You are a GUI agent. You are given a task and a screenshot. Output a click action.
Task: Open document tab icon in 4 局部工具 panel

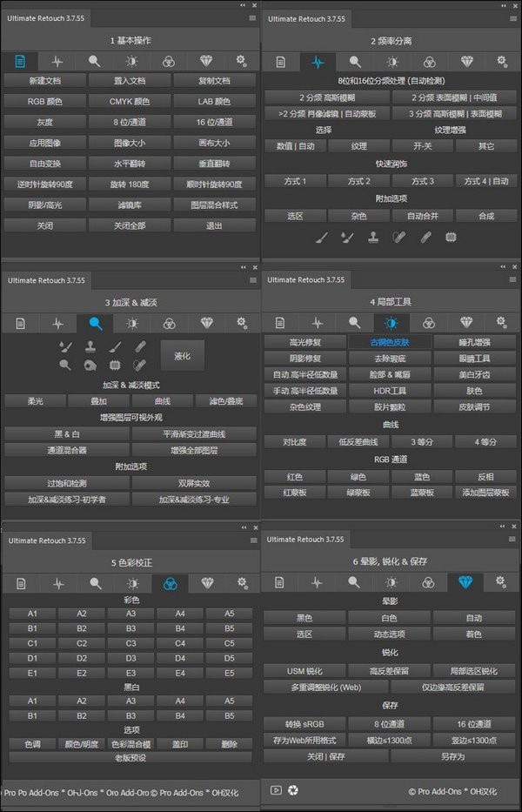280,323
